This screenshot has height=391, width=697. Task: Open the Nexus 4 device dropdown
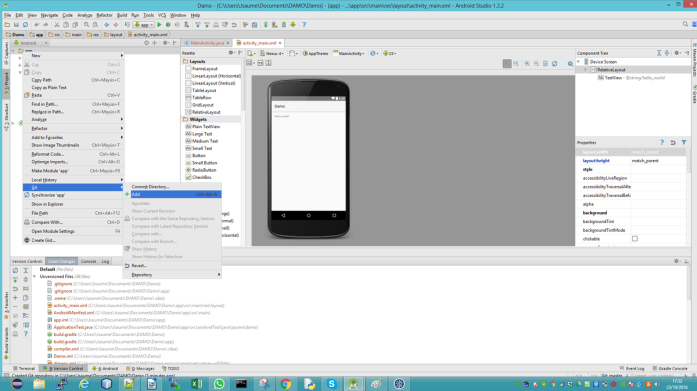(272, 53)
